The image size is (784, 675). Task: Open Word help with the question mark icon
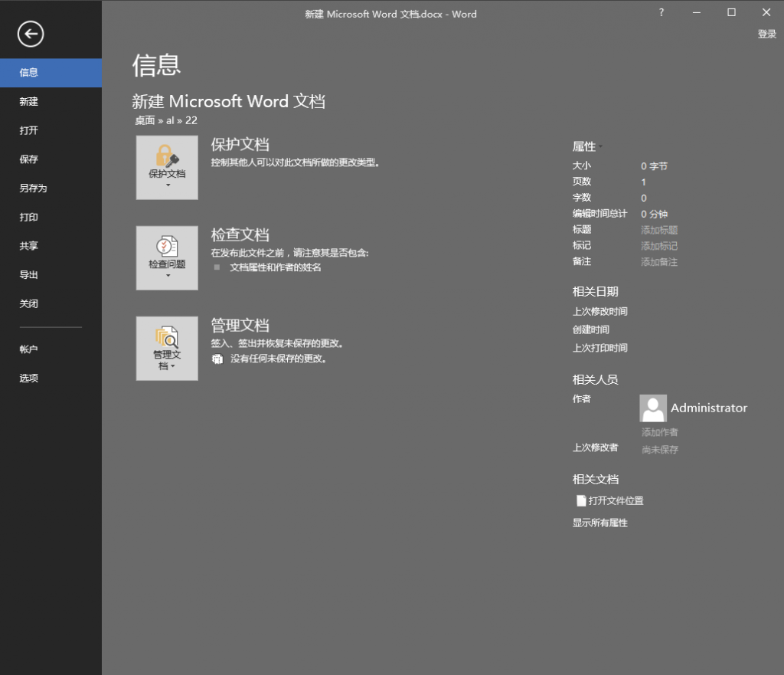click(x=661, y=12)
